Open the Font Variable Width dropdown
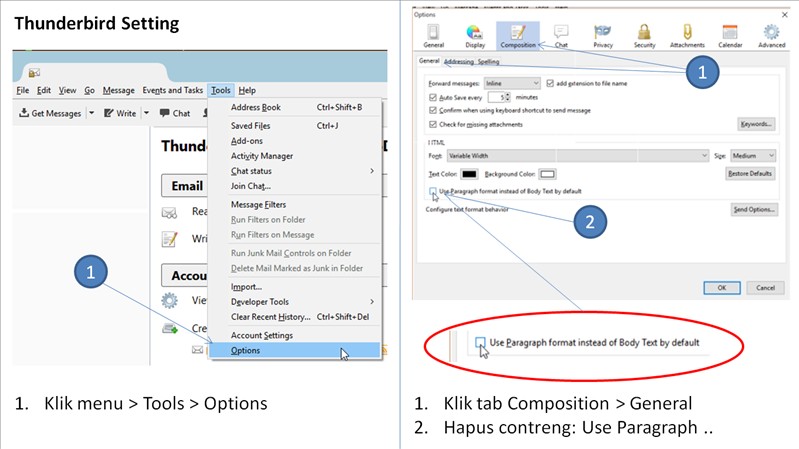The width and height of the screenshot is (799, 449). (578, 155)
